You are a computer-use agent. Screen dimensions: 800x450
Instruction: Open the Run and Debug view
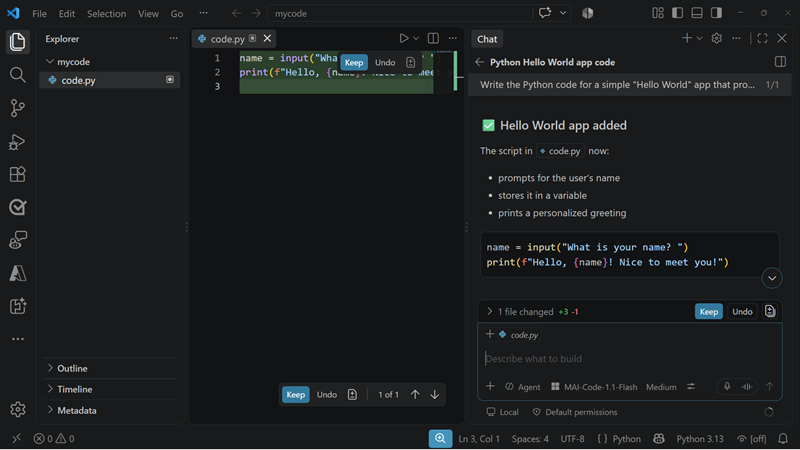pyautogui.click(x=17, y=141)
